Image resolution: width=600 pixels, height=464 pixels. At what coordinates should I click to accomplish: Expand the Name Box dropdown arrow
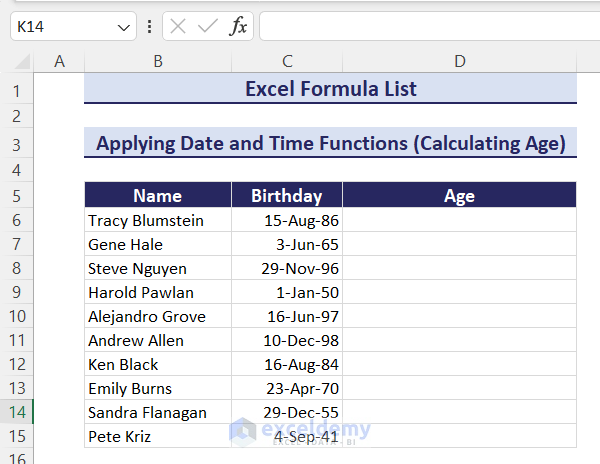click(124, 27)
